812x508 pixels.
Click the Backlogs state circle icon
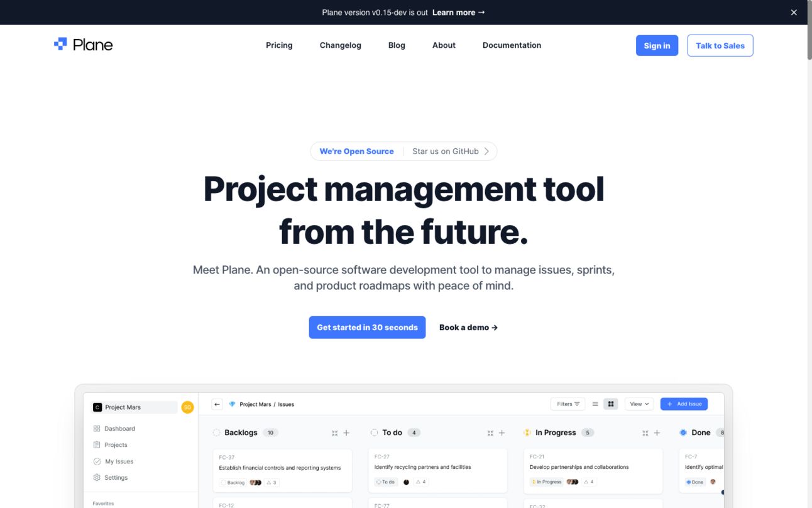217,433
